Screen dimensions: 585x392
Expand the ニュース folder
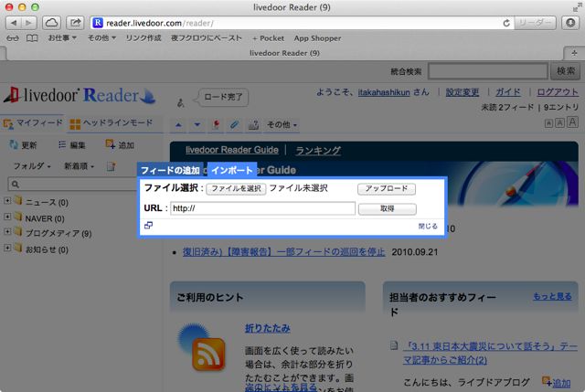pos(7,201)
